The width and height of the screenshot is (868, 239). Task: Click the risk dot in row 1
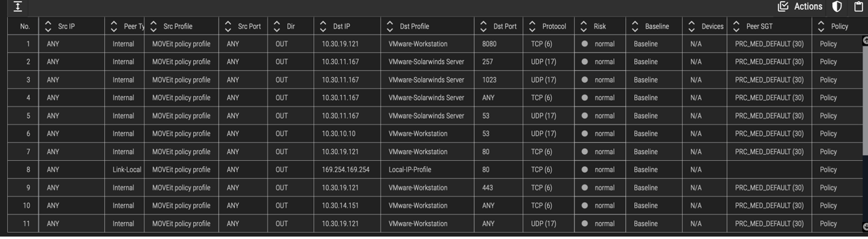tap(585, 44)
